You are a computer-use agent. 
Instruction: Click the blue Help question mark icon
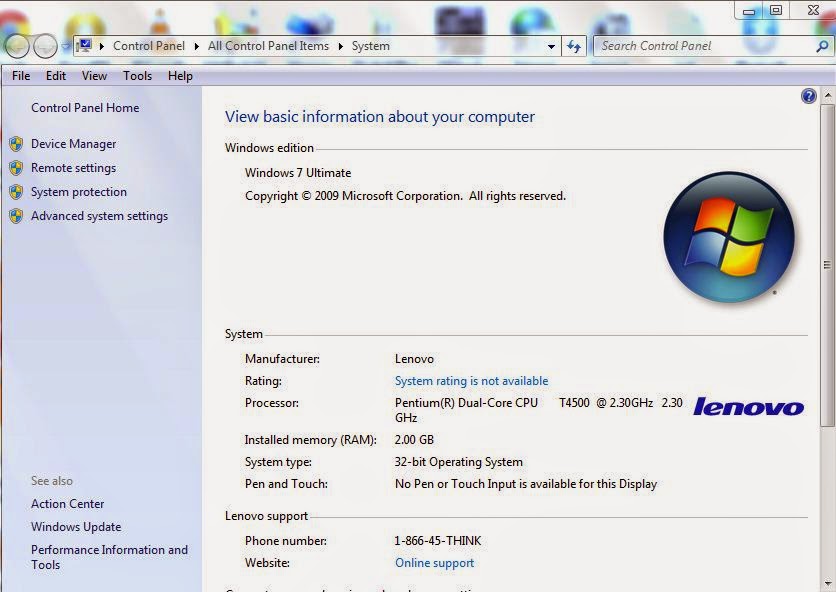(x=808, y=96)
